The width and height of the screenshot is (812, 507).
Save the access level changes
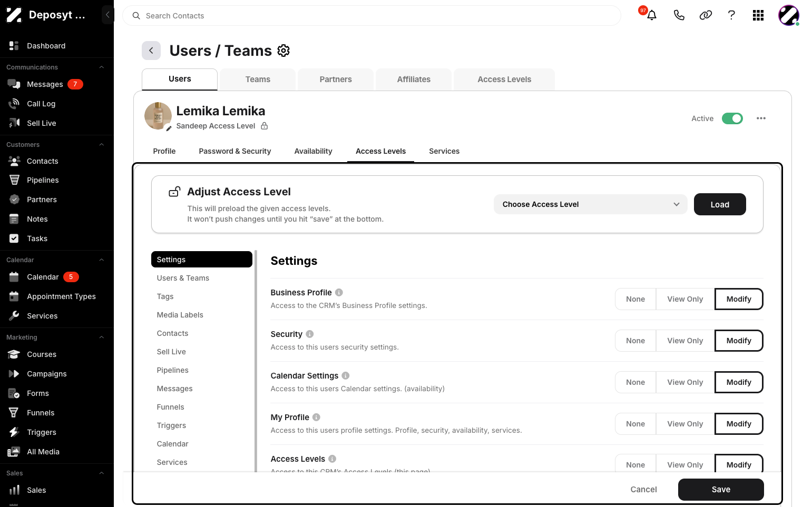click(721, 490)
